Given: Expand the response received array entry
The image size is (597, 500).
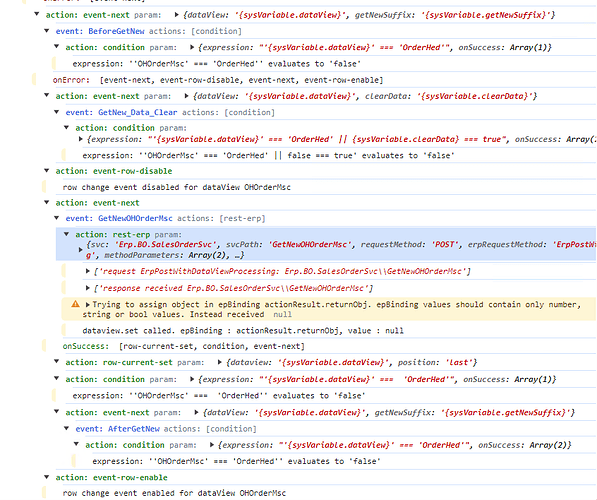Looking at the screenshot, I should [x=88, y=288].
